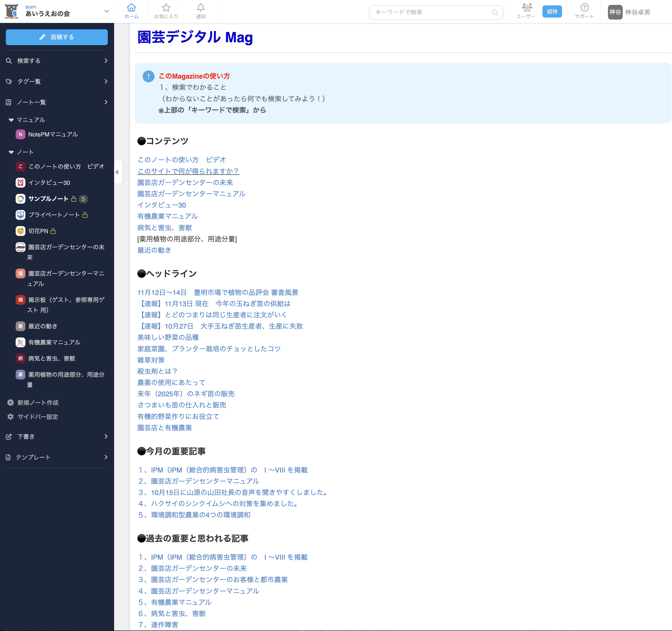The width and height of the screenshot is (672, 631).
Task: Collapse the マニュアル tree section
Action: tap(11, 120)
